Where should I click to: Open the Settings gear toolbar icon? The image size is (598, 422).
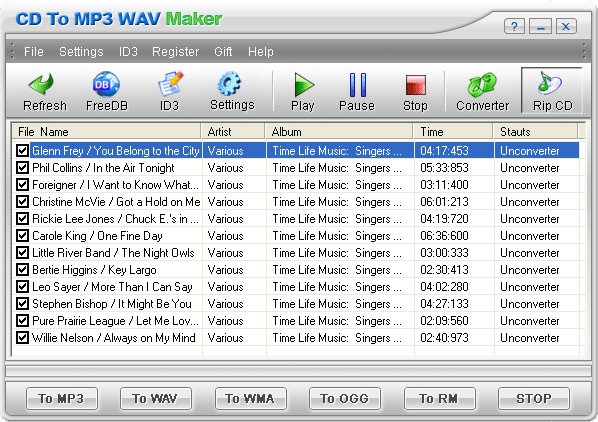coord(229,83)
